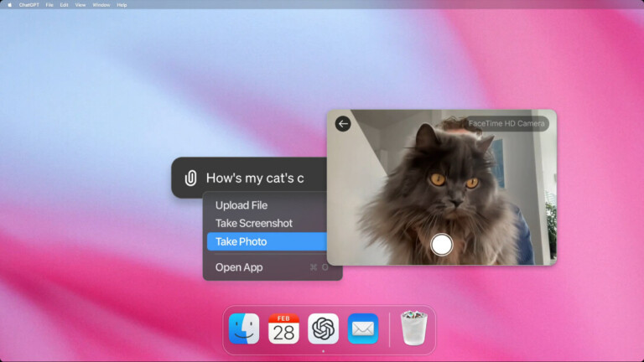Image resolution: width=644 pixels, height=362 pixels.
Task: Open the Edit menu
Action: click(x=64, y=4)
